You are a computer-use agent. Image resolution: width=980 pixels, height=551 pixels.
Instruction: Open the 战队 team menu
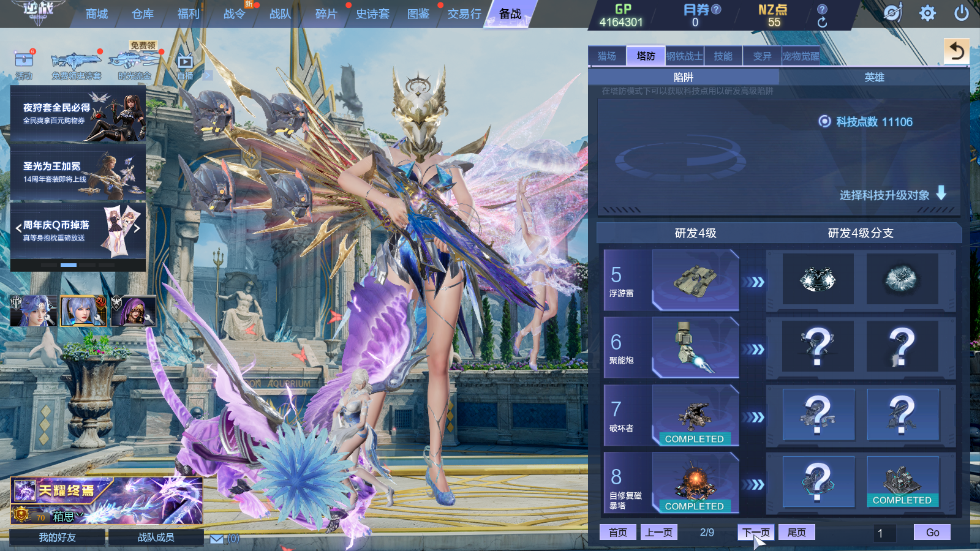coord(281,14)
